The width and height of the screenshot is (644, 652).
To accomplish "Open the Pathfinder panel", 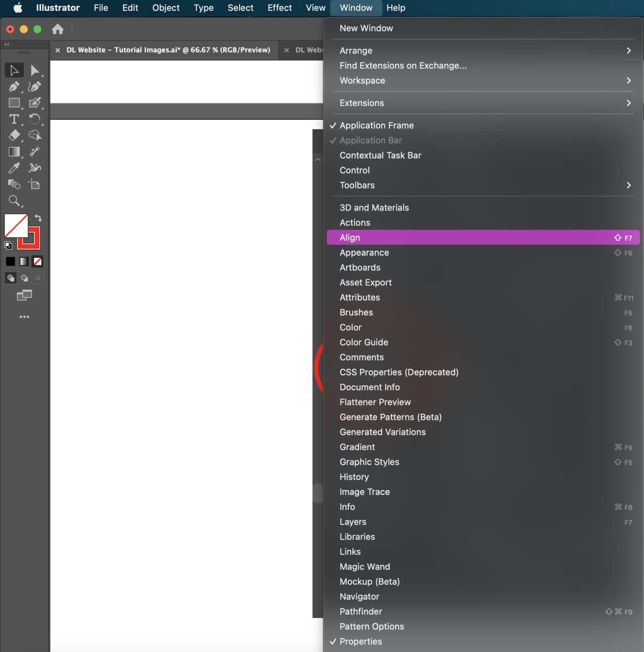I will click(x=361, y=611).
